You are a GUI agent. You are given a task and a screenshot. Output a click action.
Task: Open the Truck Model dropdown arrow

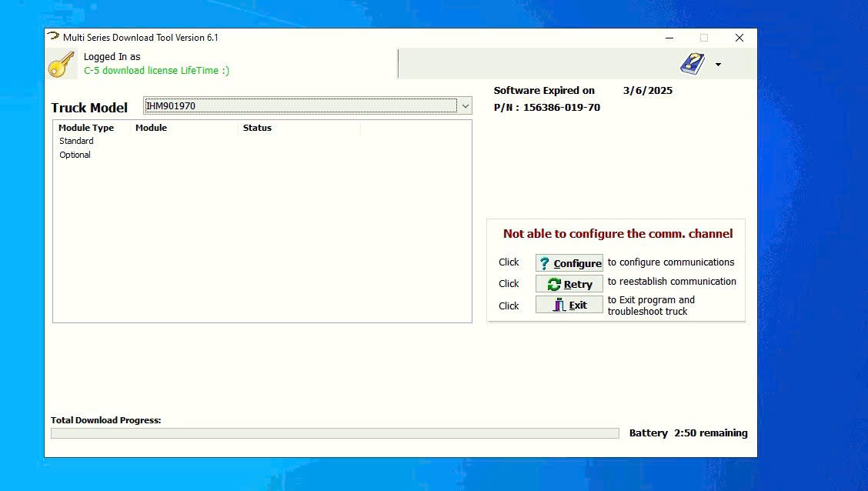click(x=466, y=105)
